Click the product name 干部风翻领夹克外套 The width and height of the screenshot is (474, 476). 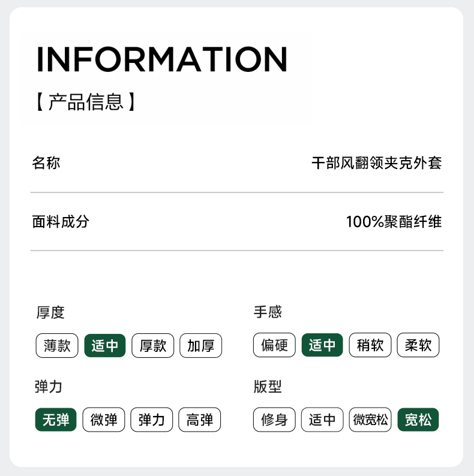tap(377, 162)
